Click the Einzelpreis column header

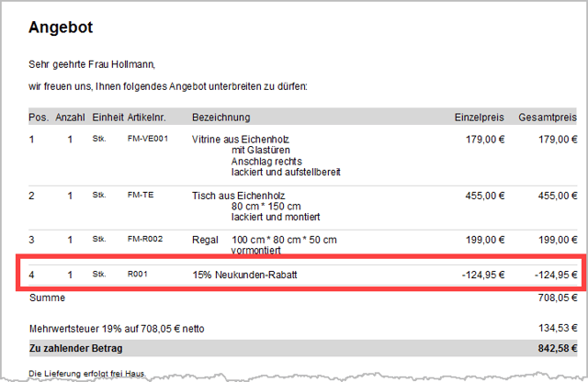[480, 118]
